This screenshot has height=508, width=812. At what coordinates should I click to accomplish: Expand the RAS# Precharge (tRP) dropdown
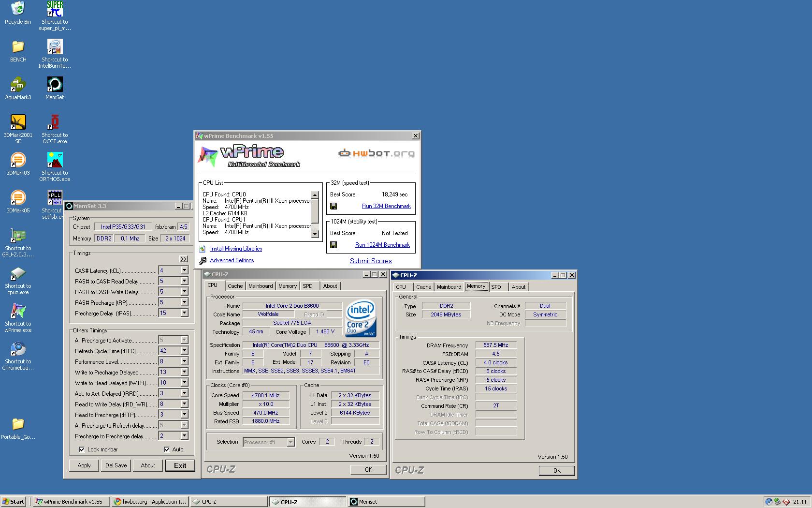pyautogui.click(x=184, y=302)
